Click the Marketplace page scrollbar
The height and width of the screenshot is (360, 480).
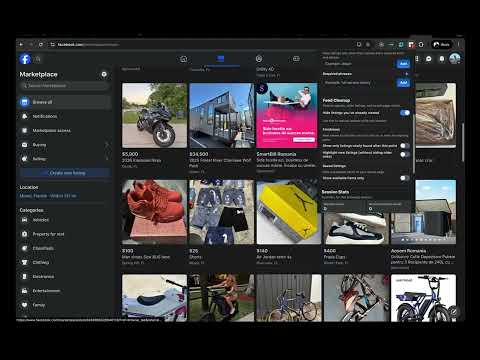click(463, 143)
